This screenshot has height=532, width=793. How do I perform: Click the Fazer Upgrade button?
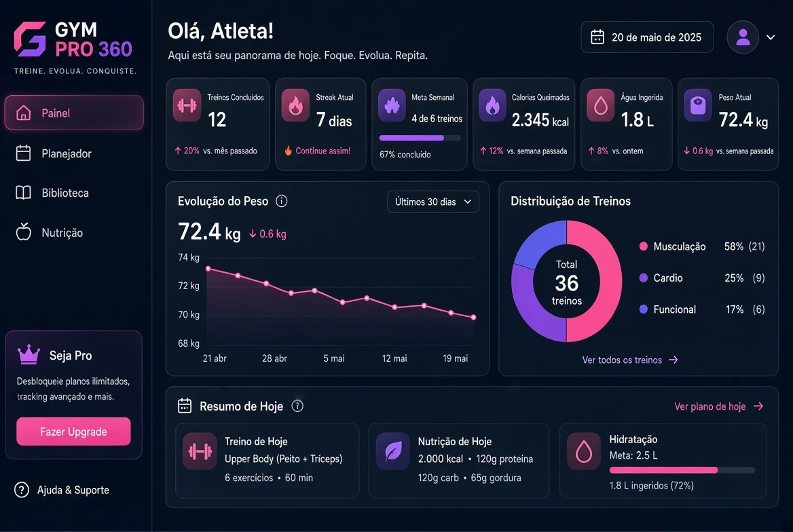[73, 432]
